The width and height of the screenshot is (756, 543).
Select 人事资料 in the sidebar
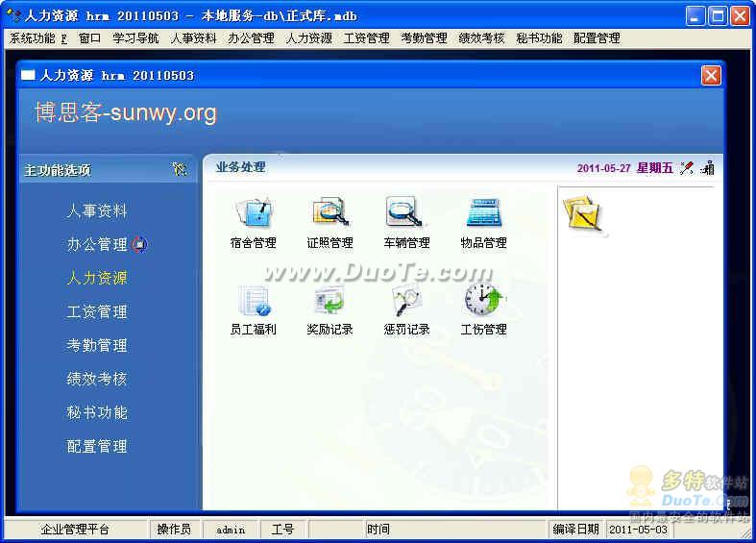click(97, 210)
